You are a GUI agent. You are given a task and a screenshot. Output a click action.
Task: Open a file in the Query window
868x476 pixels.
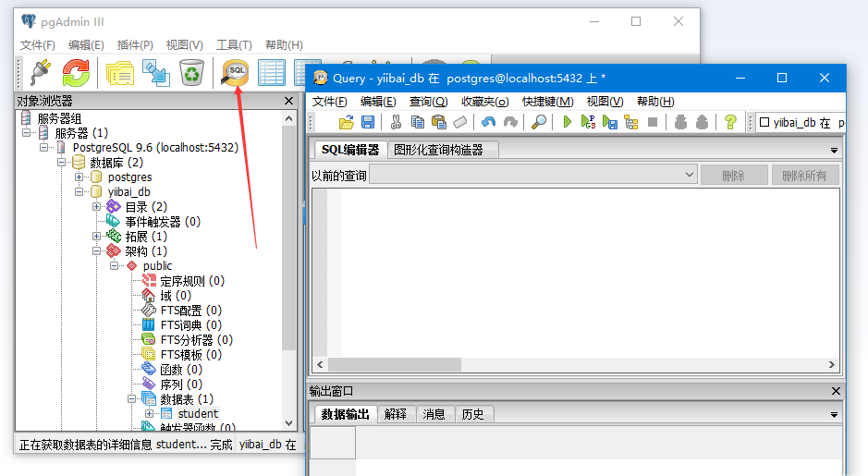[x=347, y=122]
